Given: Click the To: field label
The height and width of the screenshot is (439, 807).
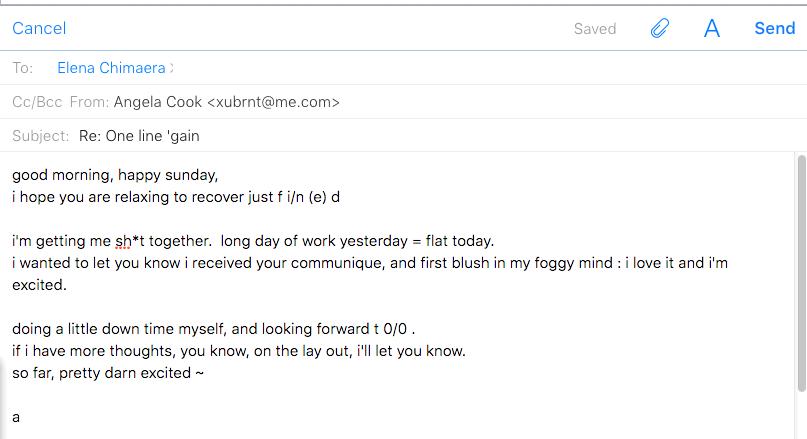Looking at the screenshot, I should tap(23, 68).
